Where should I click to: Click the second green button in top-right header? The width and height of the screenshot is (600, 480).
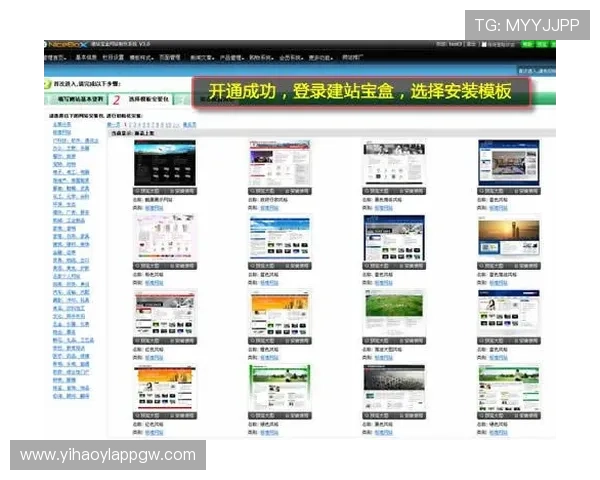coord(541,44)
